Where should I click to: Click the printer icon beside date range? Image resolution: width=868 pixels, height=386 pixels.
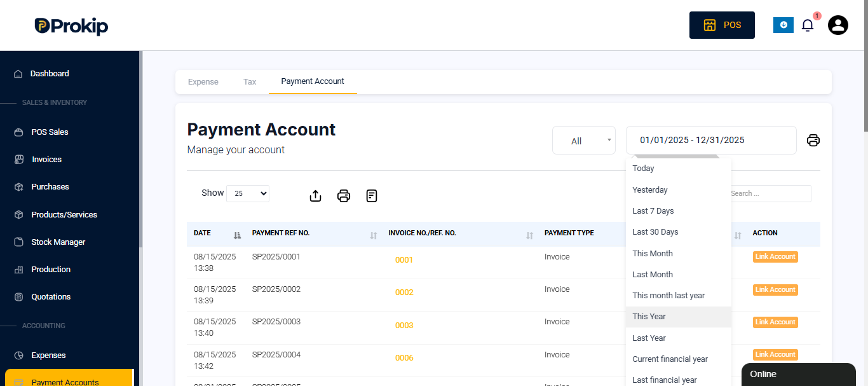(x=813, y=141)
